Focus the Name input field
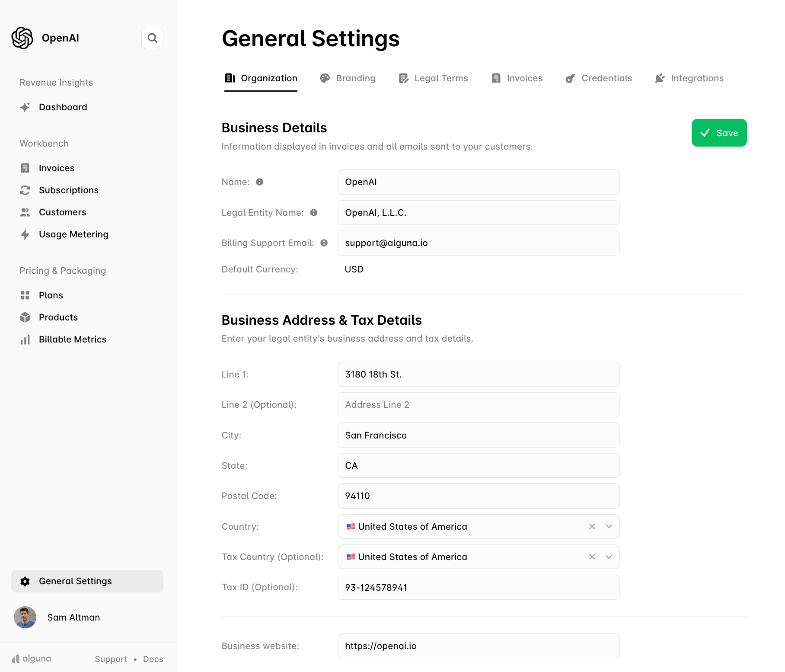Viewport: 785px width, 672px height. 479,182
